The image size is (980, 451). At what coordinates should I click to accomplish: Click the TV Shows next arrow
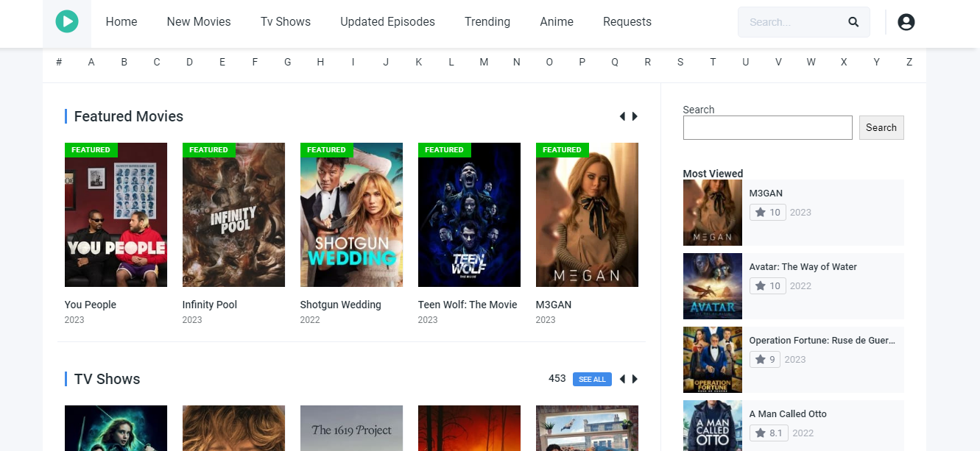635,379
